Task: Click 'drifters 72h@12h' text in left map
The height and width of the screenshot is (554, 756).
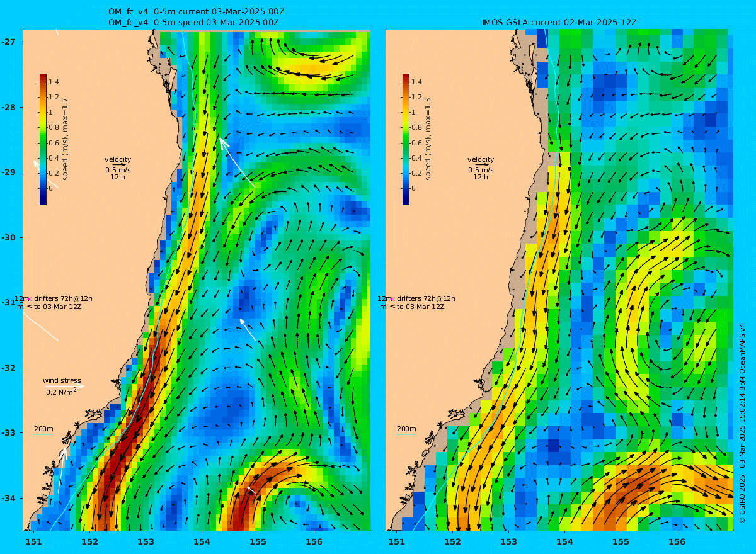Action: 63,298
